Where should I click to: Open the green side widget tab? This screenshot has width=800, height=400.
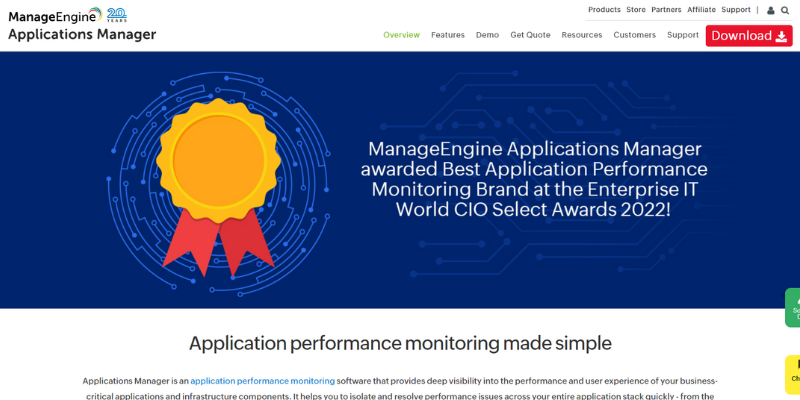[792, 308]
